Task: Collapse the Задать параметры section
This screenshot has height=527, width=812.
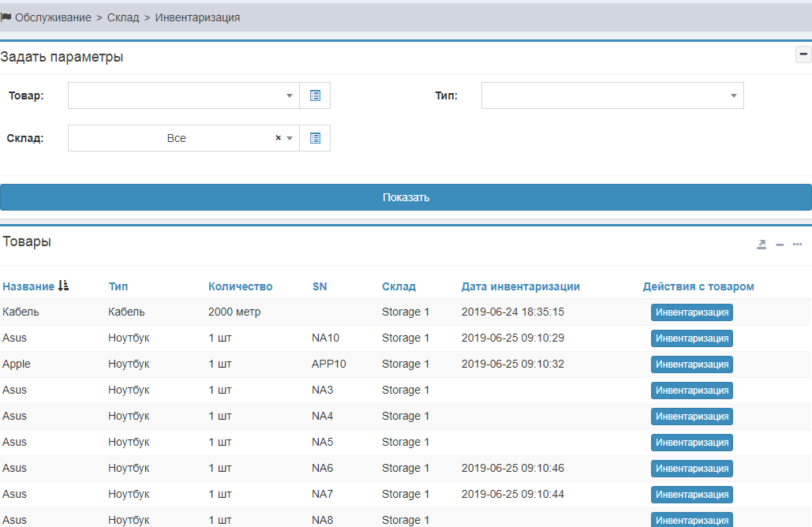Action: pos(803,54)
